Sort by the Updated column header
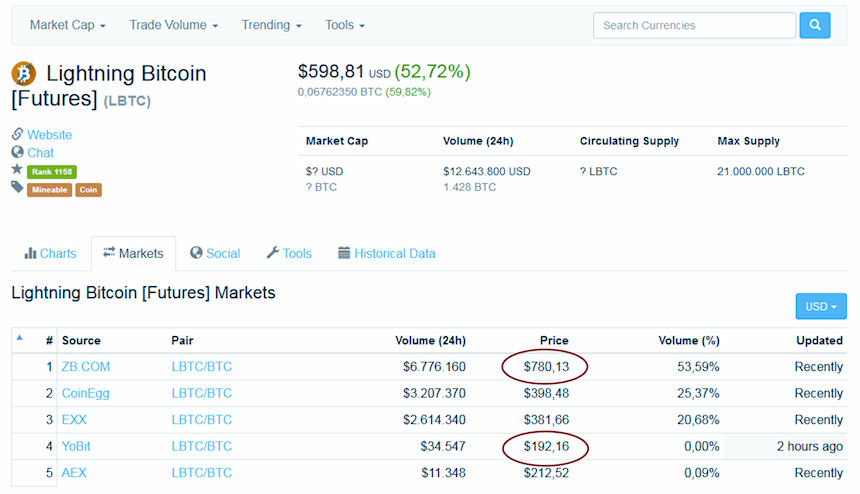The width and height of the screenshot is (860, 494). (x=819, y=340)
